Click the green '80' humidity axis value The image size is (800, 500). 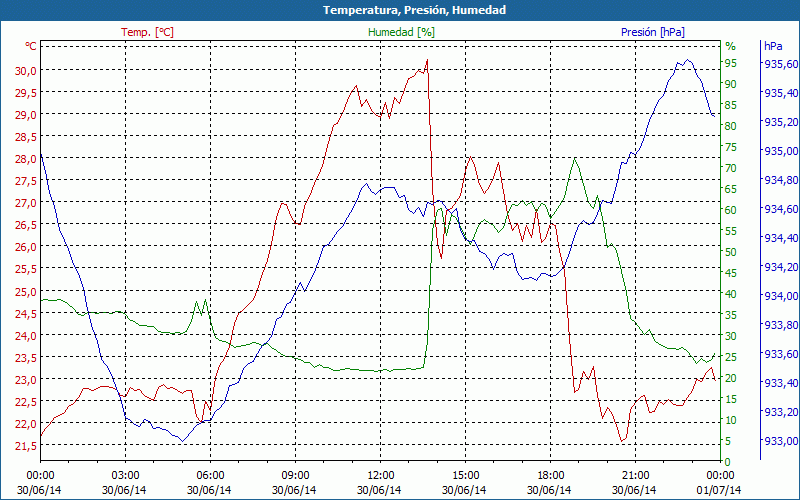[x=731, y=126]
